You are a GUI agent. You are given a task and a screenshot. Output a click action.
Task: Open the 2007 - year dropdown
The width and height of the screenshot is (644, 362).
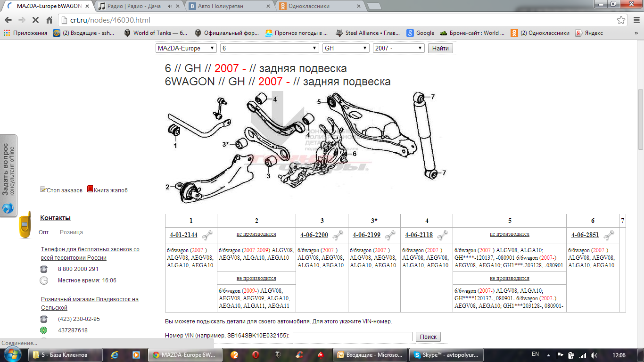[399, 48]
